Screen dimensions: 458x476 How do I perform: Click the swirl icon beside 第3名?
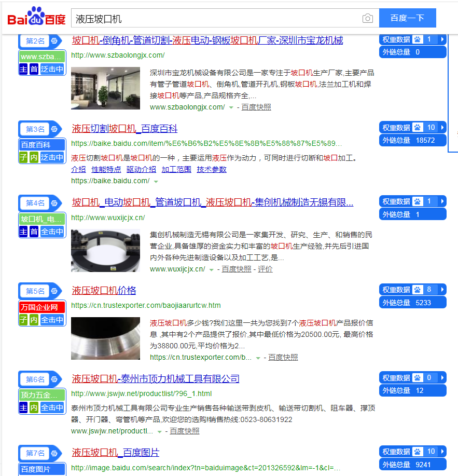pyautogui.click(x=54, y=129)
